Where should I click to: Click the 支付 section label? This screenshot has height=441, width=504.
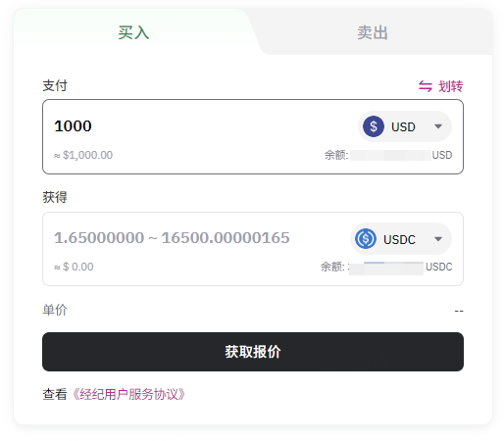tap(55, 85)
